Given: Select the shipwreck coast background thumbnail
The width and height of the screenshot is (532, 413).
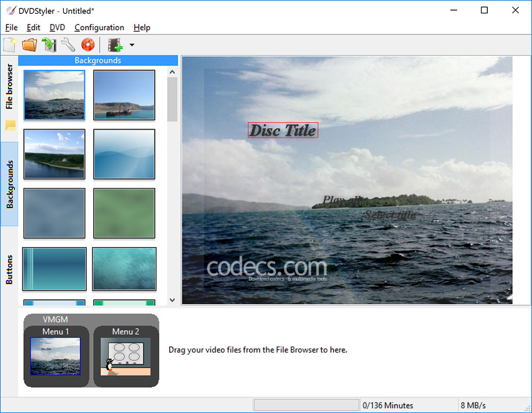Looking at the screenshot, I should pyautogui.click(x=124, y=95).
